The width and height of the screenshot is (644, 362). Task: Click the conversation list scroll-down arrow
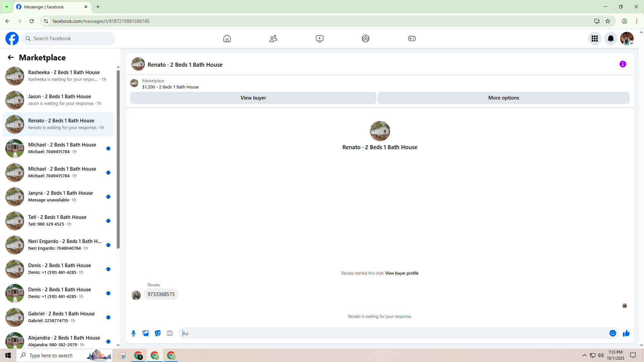coord(118,345)
